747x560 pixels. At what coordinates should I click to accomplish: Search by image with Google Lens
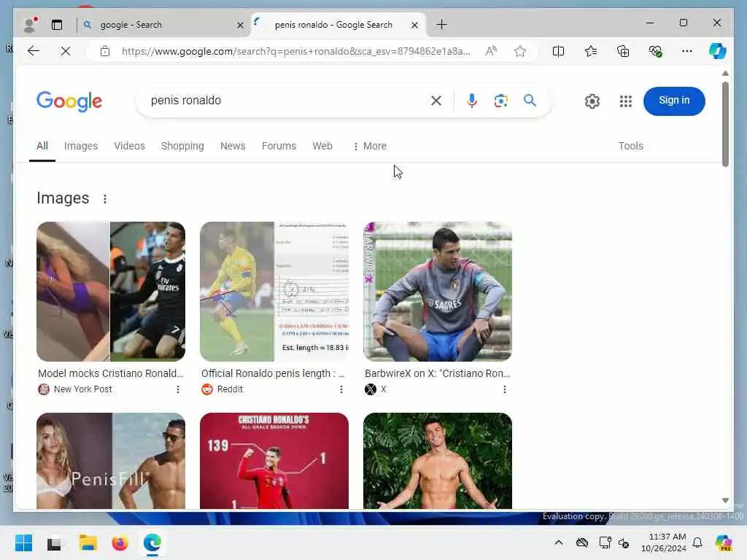click(500, 101)
